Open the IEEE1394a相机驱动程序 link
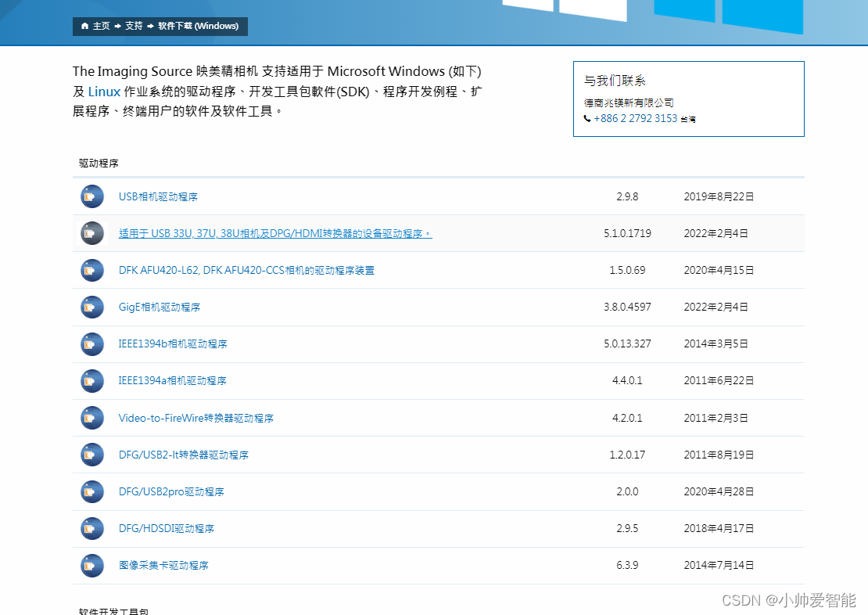Image resolution: width=868 pixels, height=615 pixels. coord(172,380)
